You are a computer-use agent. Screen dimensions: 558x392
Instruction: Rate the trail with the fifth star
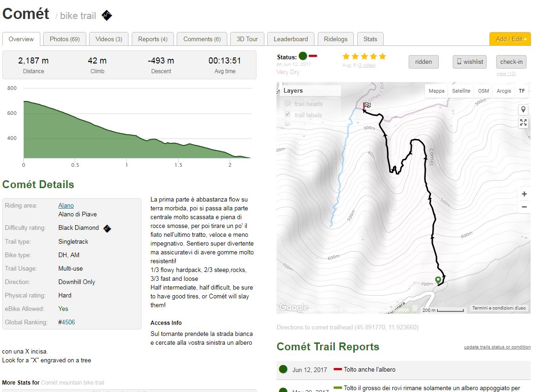click(382, 57)
